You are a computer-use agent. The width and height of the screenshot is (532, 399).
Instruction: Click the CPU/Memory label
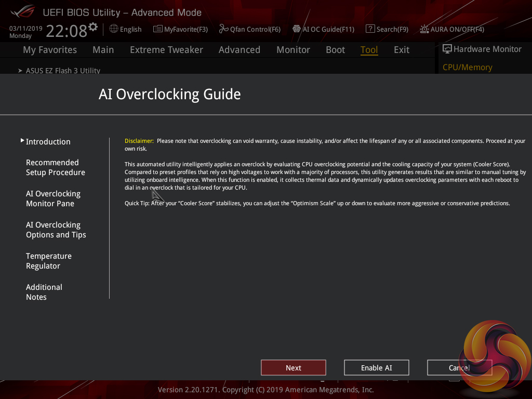point(467,67)
